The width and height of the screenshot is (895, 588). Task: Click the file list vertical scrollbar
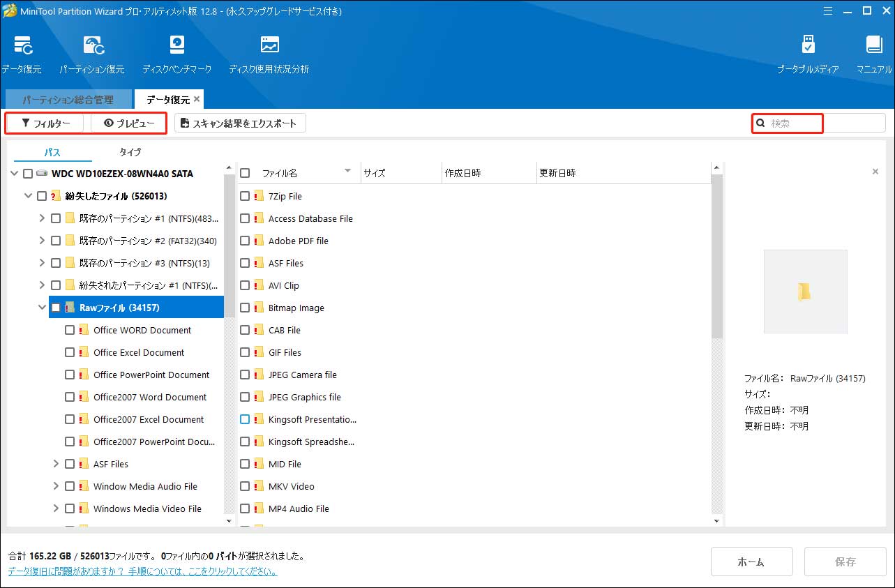click(x=716, y=256)
